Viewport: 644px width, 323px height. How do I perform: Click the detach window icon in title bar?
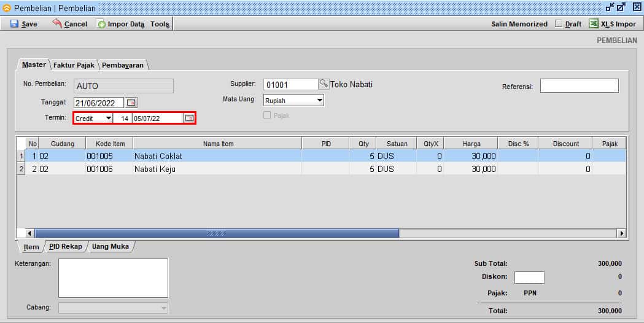pos(621,7)
